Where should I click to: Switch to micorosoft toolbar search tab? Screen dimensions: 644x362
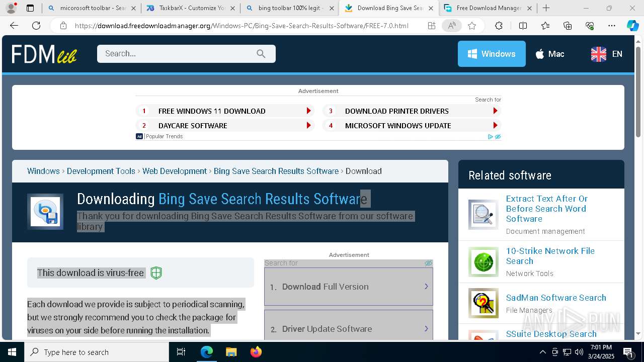click(x=92, y=8)
